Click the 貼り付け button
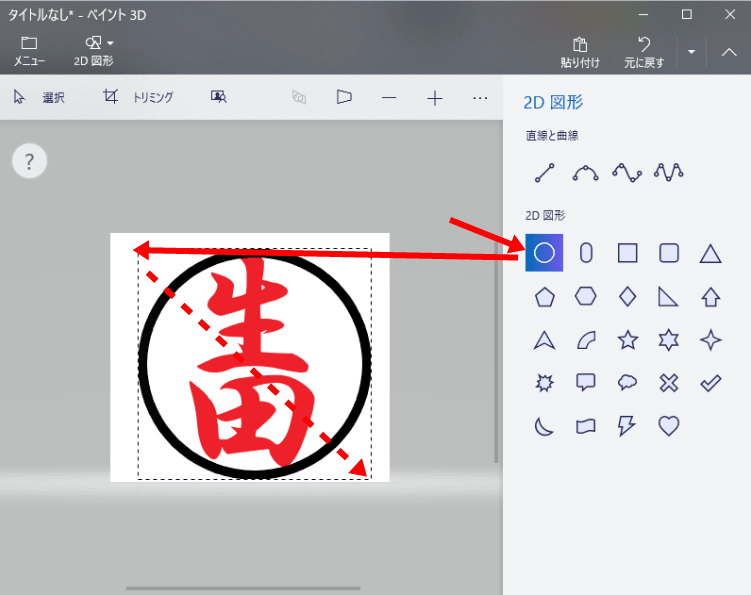The image size is (751, 595). (x=580, y=51)
